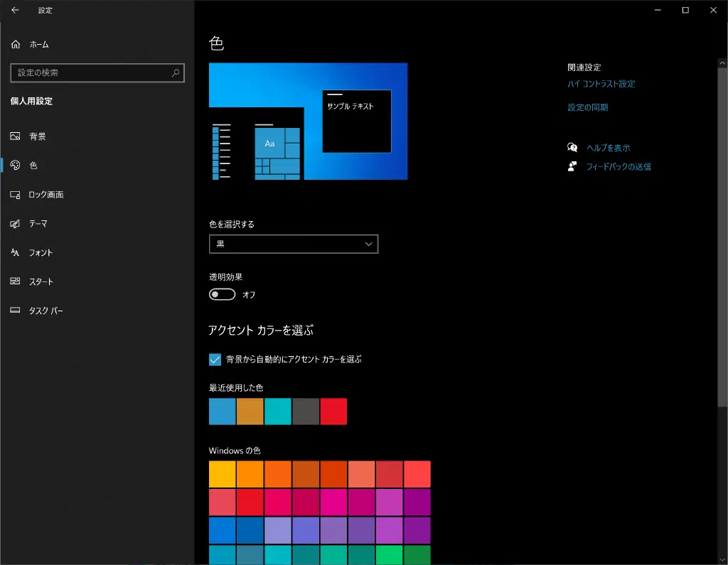The image size is (728, 565).
Task: Open the テーマ (Themes) icon
Action: coord(16,224)
